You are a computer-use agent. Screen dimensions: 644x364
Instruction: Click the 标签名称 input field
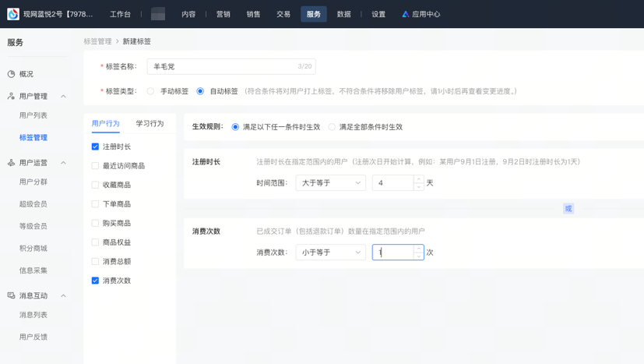click(231, 66)
